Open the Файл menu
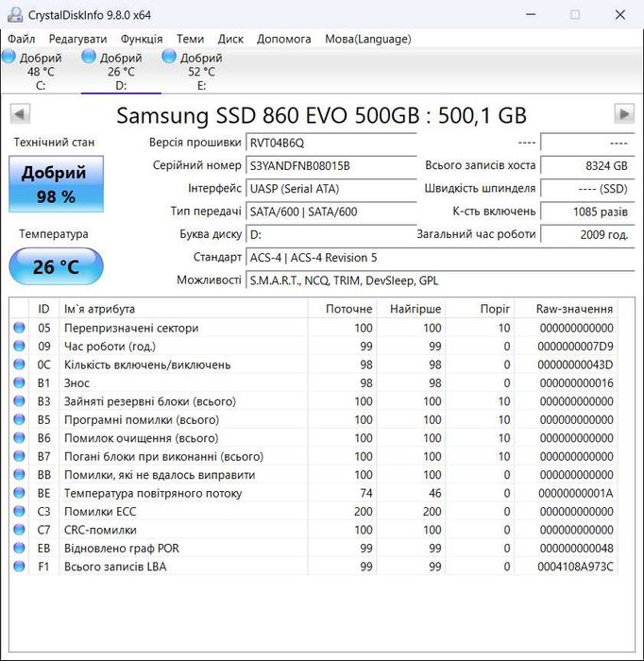The height and width of the screenshot is (661, 644). (x=22, y=40)
